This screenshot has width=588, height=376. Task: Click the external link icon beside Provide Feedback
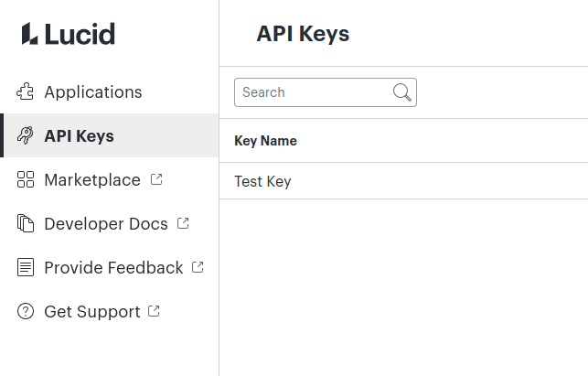point(198,267)
